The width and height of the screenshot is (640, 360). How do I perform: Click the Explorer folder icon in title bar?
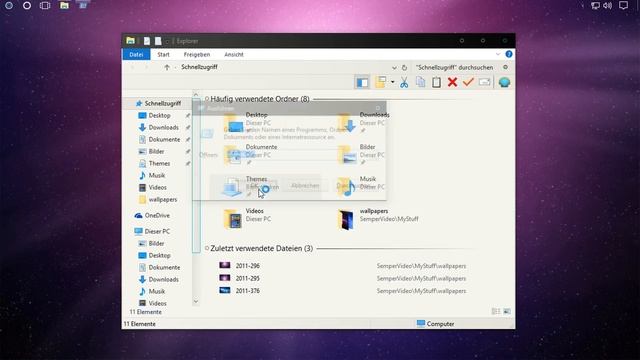(x=130, y=40)
